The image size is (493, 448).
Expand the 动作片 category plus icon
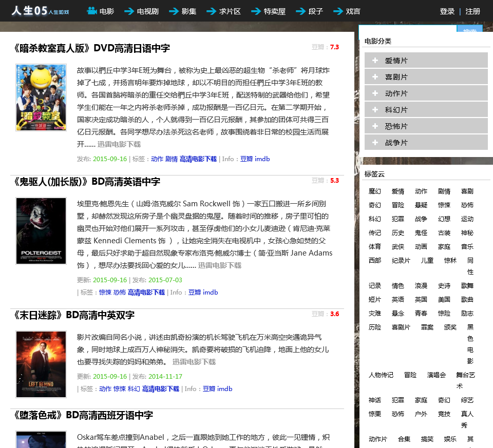coord(375,93)
